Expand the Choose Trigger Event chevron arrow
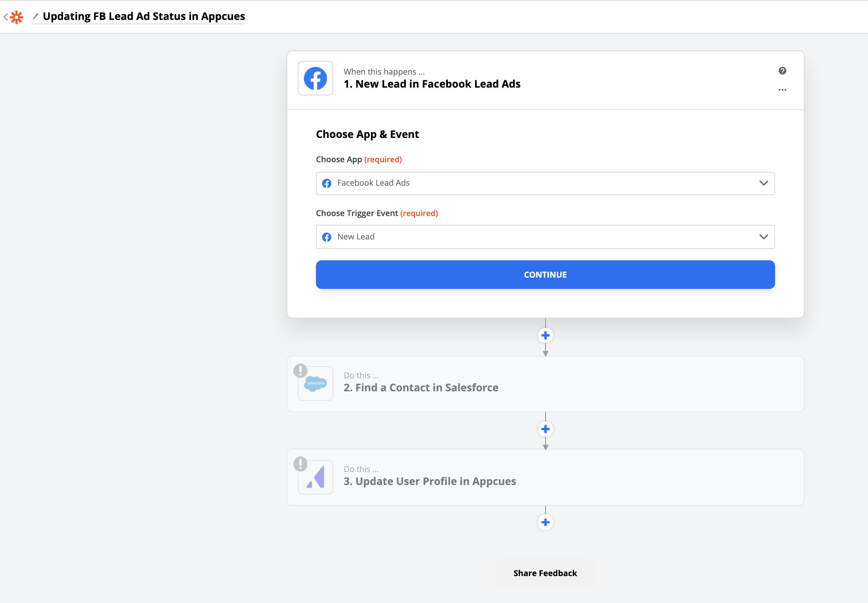The image size is (868, 603). [x=763, y=237]
